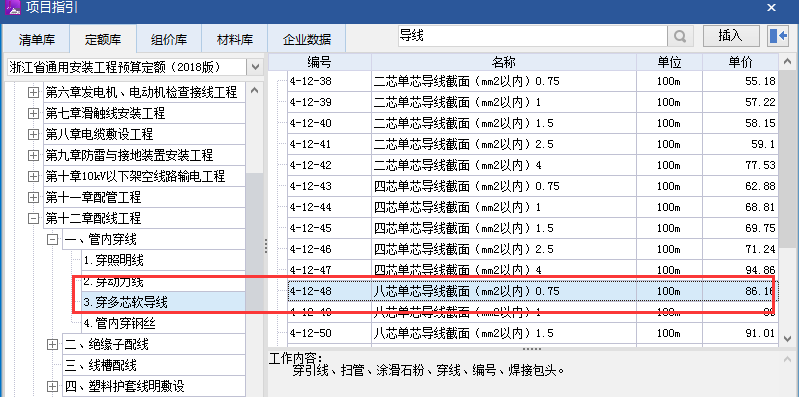Open the 组价库 tab

tap(169, 39)
